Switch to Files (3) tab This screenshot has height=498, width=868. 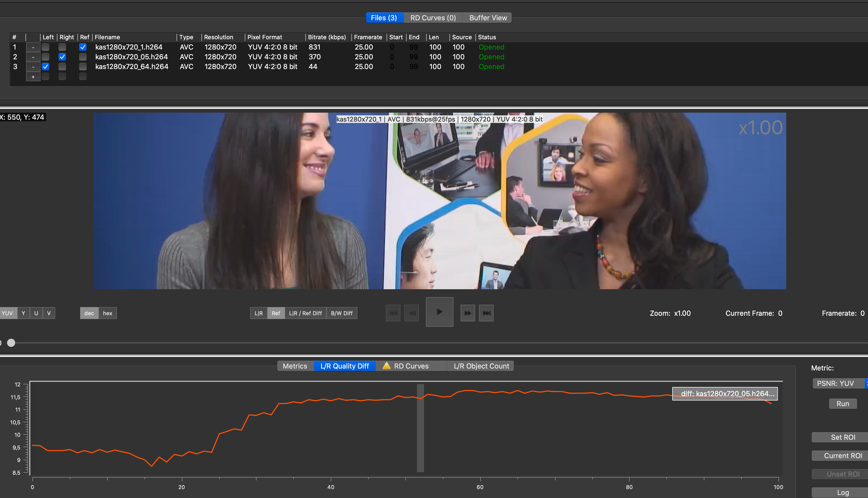(x=384, y=18)
